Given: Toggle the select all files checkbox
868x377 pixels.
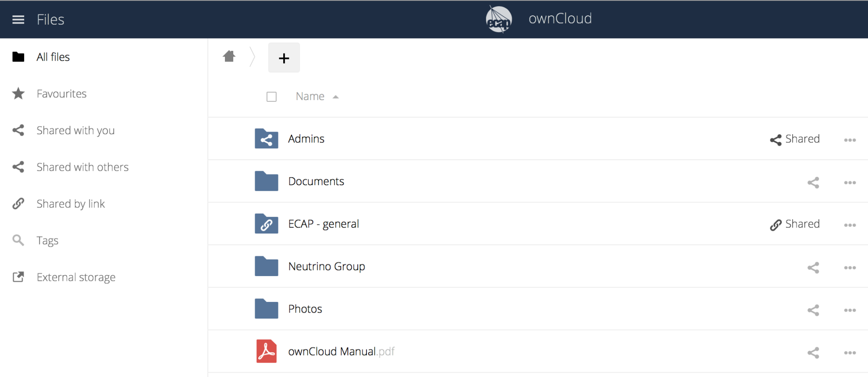Looking at the screenshot, I should click(x=271, y=97).
